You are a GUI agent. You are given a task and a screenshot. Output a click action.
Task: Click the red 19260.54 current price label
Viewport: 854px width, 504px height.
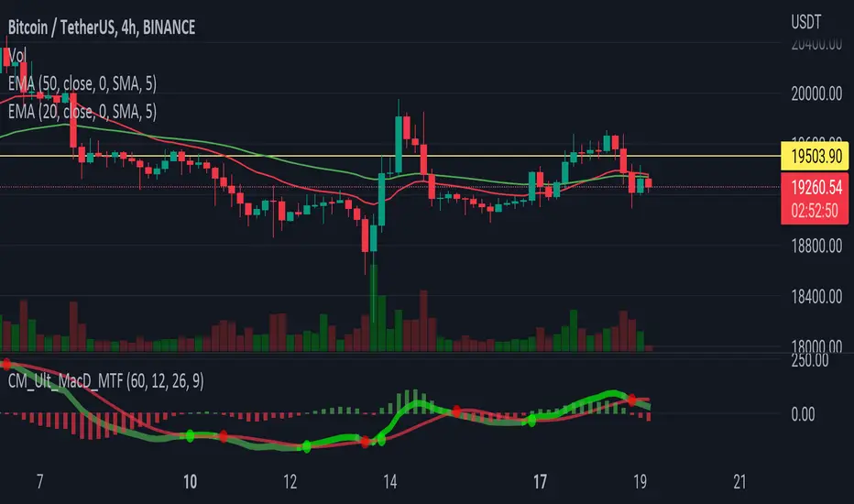point(815,188)
